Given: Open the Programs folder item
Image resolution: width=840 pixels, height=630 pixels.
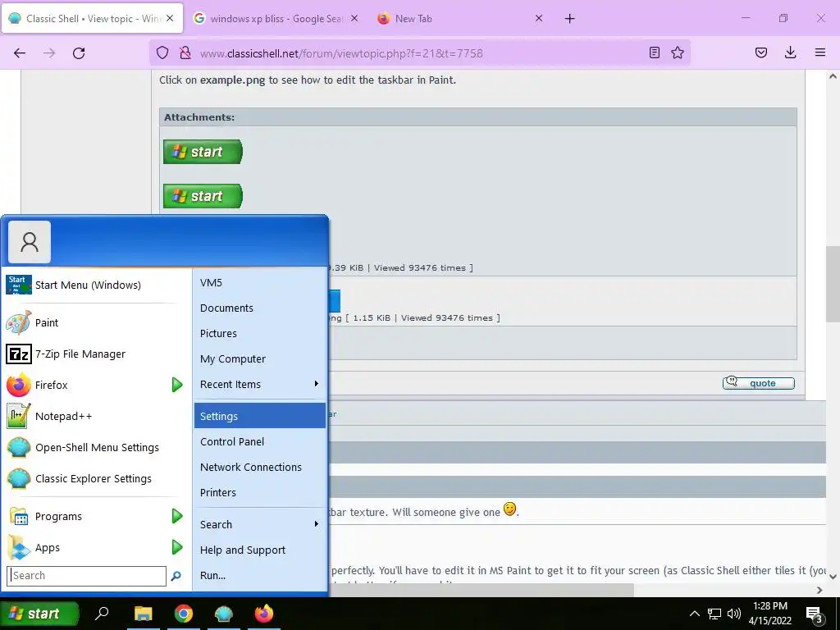Looking at the screenshot, I should [x=85, y=516].
